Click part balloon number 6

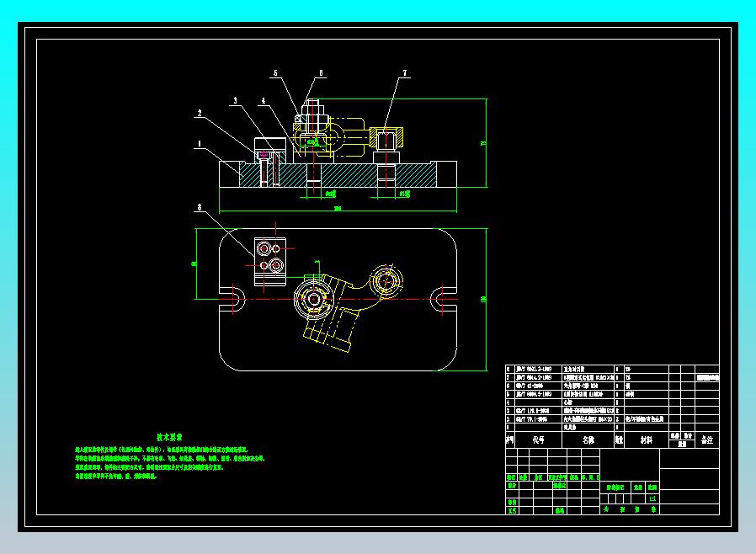[x=321, y=73]
